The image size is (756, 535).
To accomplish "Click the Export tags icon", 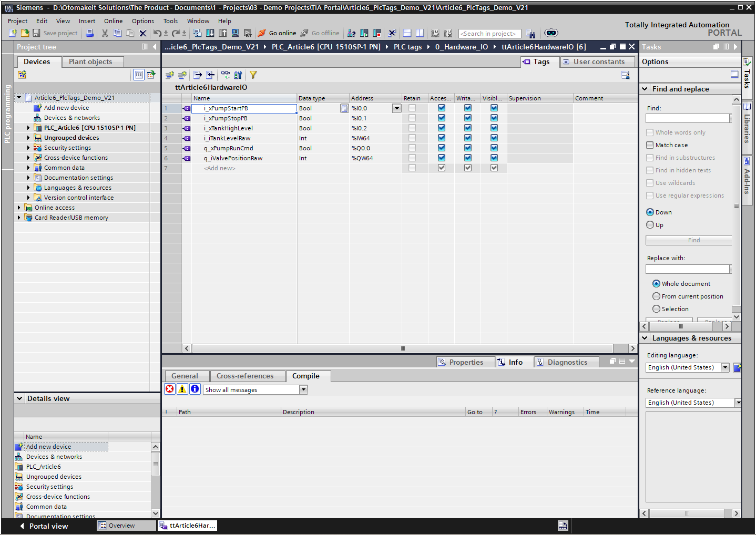I will [x=197, y=75].
